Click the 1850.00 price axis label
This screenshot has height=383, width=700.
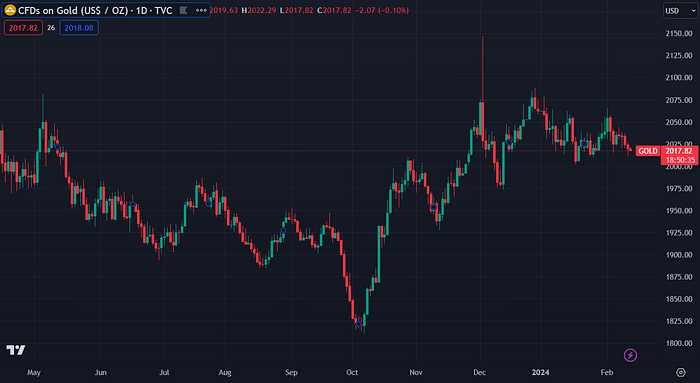point(679,299)
